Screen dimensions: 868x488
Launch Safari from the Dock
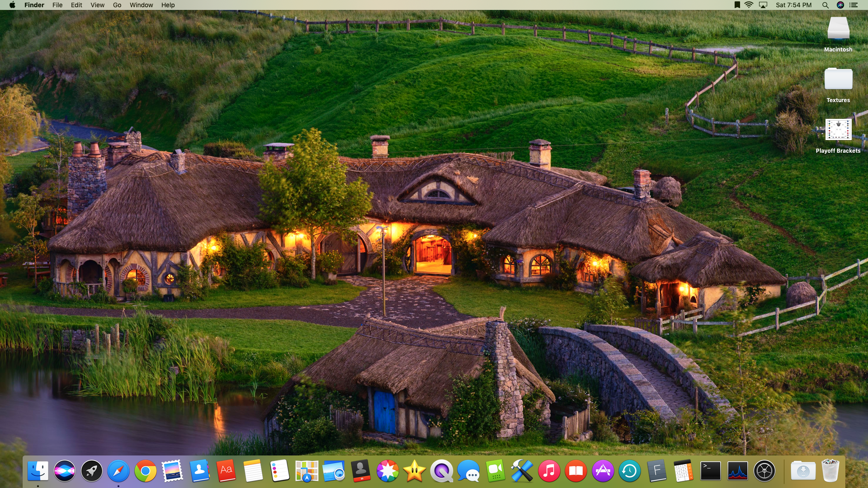(x=118, y=471)
